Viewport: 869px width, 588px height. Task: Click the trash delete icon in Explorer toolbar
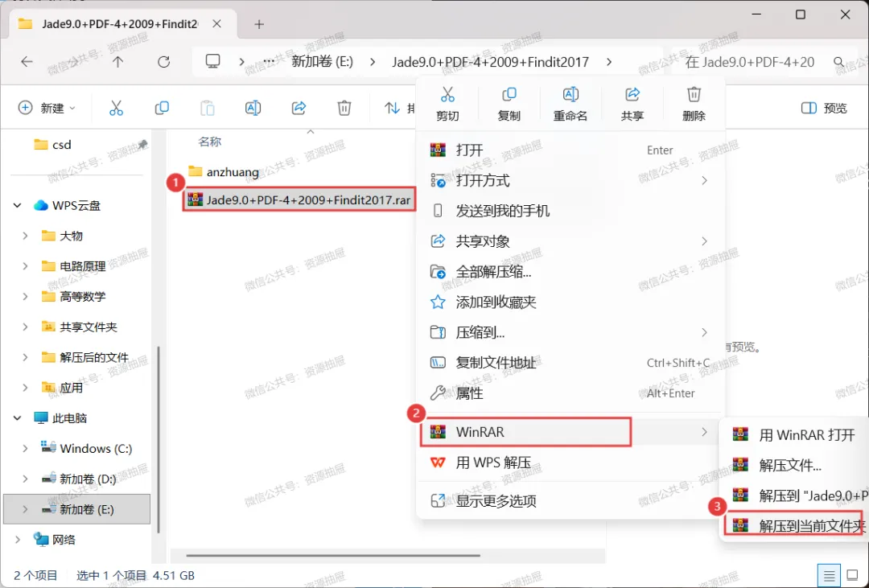coord(344,108)
